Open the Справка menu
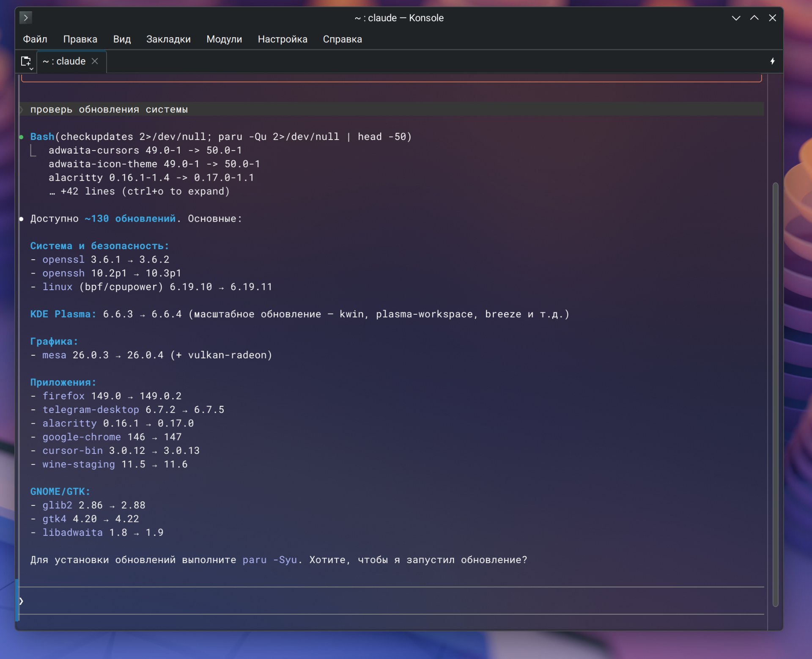This screenshot has height=659, width=812. [342, 39]
